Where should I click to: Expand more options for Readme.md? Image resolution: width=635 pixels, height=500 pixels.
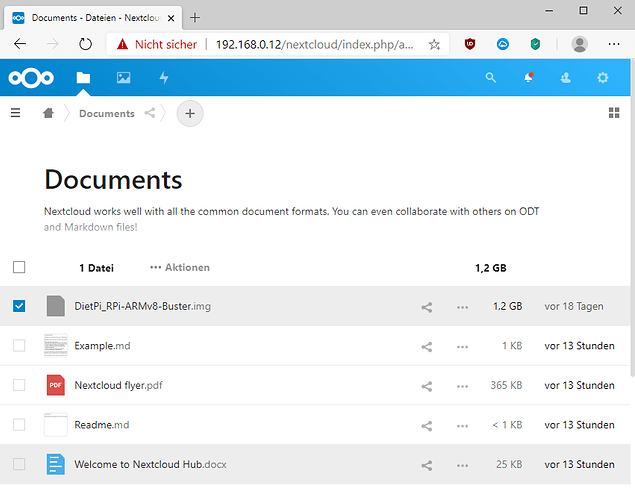click(462, 425)
